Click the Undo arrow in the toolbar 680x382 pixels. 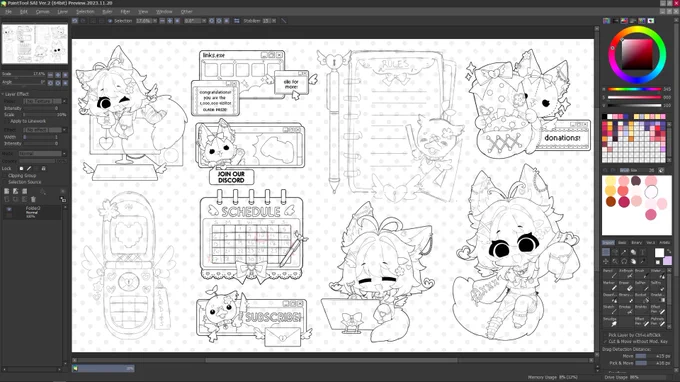[75, 21]
